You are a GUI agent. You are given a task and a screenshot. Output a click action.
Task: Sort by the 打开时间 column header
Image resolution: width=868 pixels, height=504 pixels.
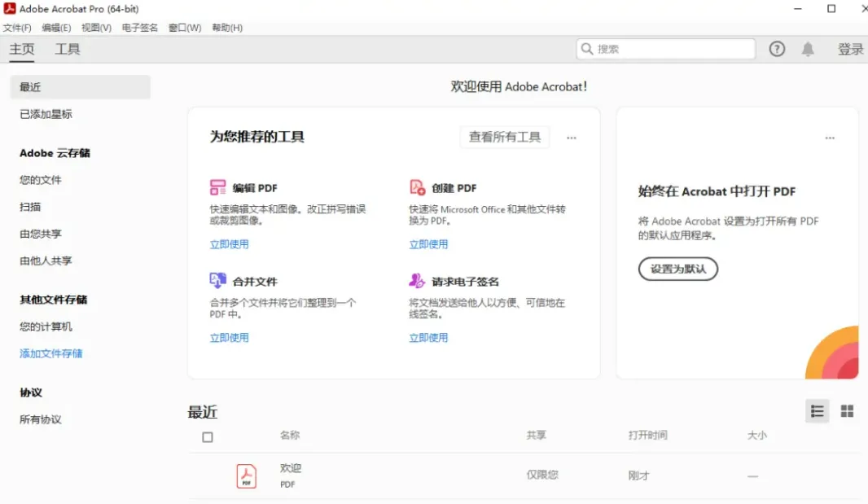(x=647, y=436)
